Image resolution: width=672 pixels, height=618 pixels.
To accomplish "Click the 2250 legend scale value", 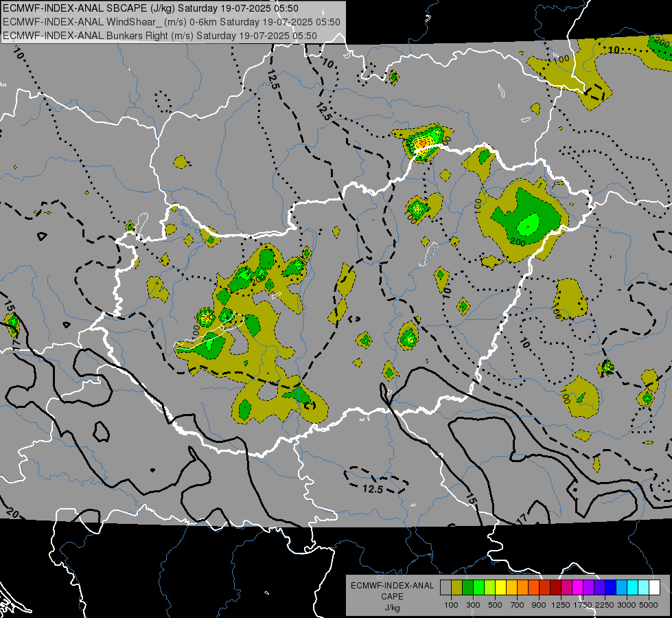I will [605, 605].
